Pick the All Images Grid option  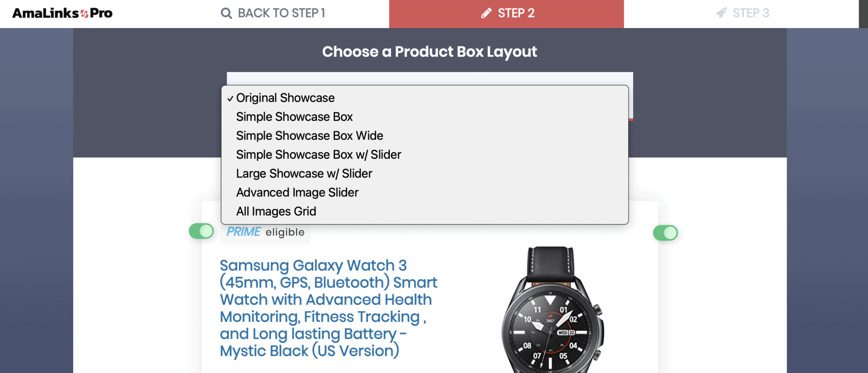pyautogui.click(x=276, y=211)
